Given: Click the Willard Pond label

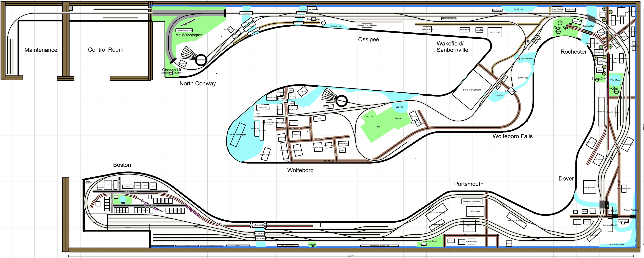Looking at the screenshot, I should [x=615, y=80].
